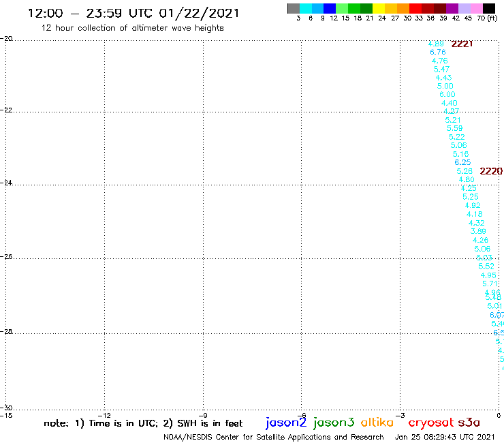The image size is (504, 443).
Task: Click the lowest reading '3.89'
Action: tap(478, 231)
